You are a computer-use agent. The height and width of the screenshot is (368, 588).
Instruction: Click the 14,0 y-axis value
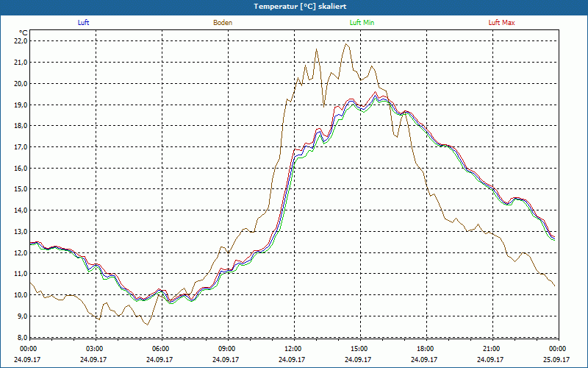(x=21, y=210)
